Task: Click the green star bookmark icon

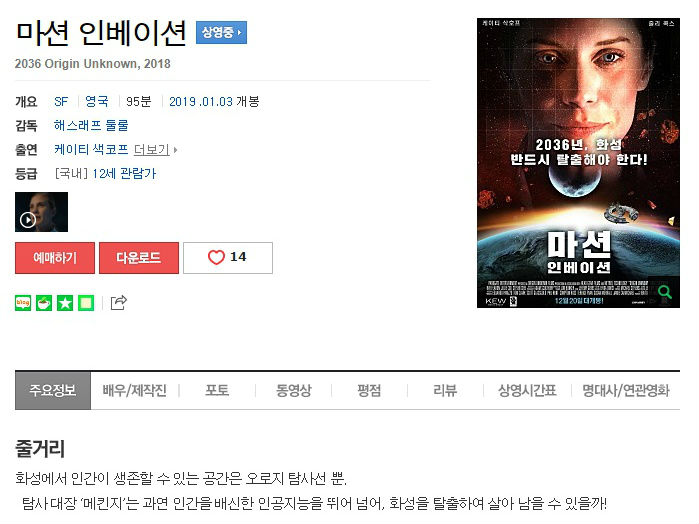Action: tap(65, 303)
